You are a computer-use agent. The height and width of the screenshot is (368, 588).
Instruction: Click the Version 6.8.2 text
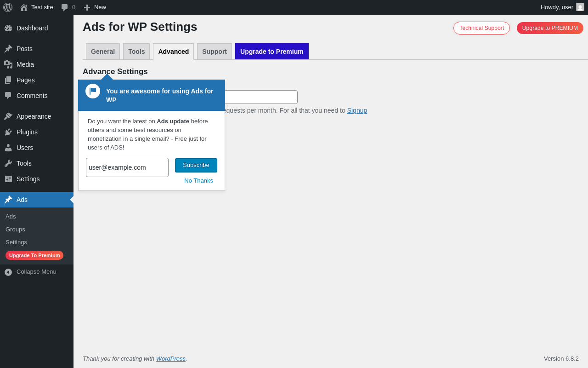561,358
